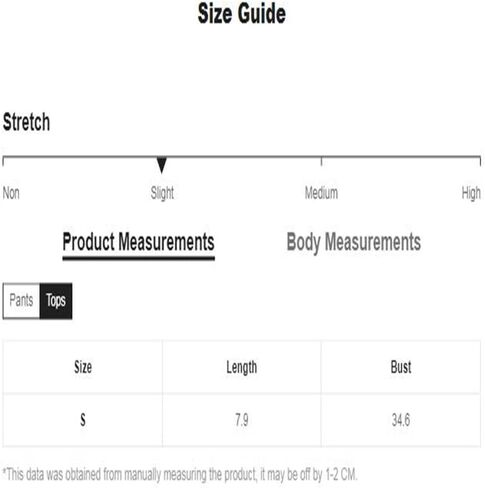
Task: Open the Body Measurements tab
Action: coord(354,242)
